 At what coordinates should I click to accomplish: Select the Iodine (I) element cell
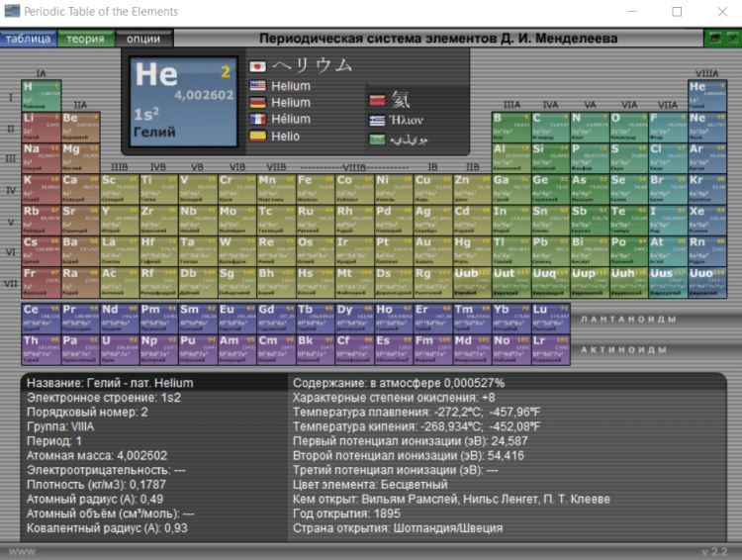tap(668, 220)
